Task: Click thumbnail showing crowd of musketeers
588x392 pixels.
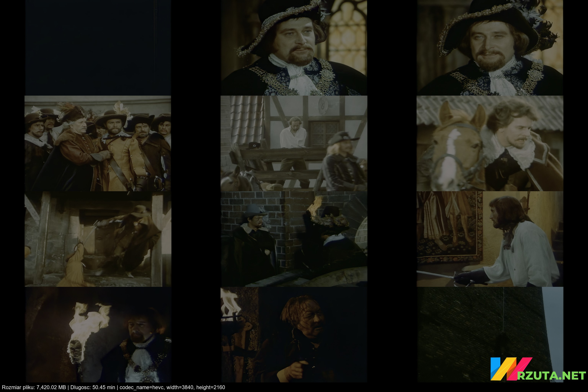Action: (x=98, y=143)
